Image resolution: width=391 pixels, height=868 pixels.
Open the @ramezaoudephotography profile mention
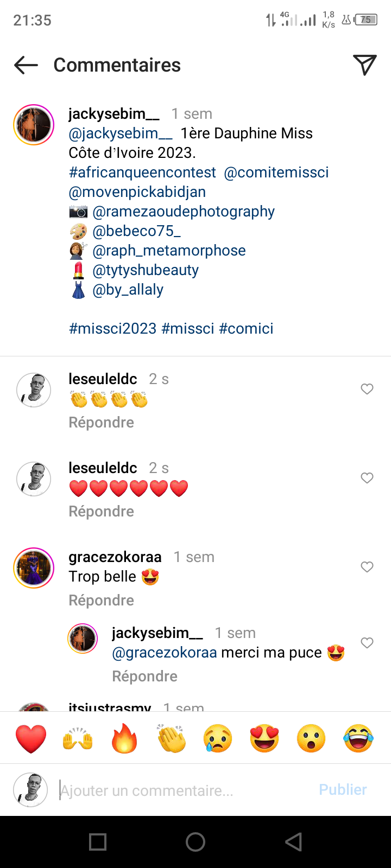coord(184,212)
